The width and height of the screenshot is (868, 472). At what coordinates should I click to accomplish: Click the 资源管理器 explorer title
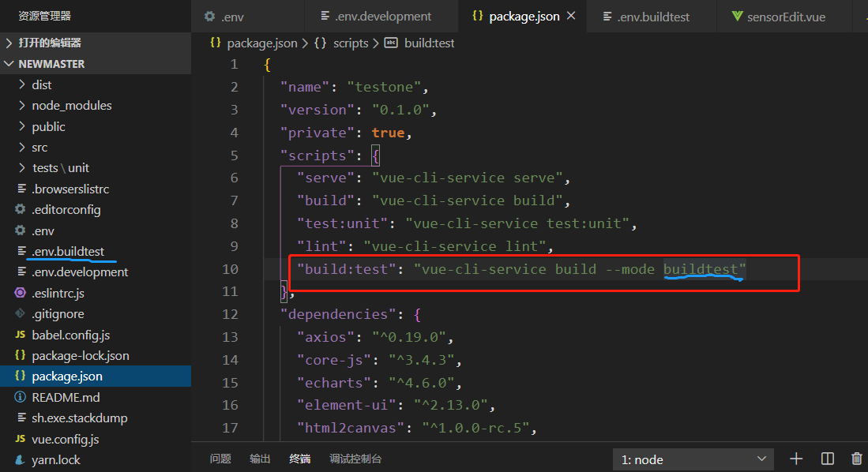tap(45, 16)
